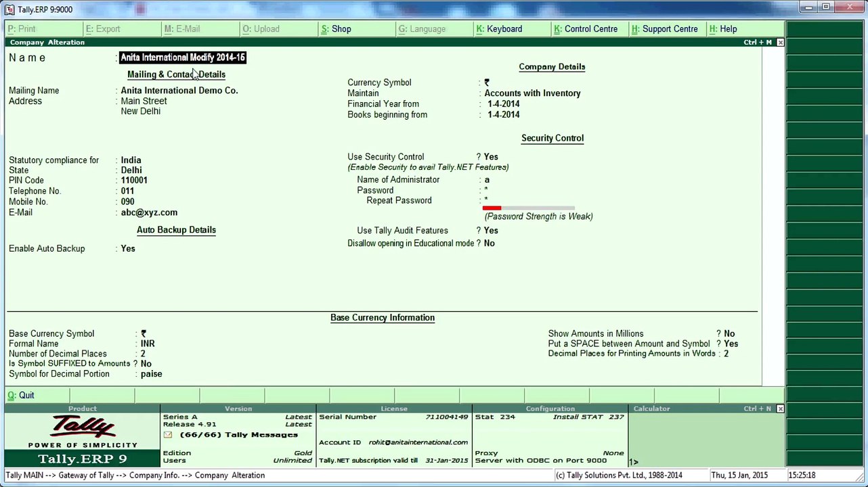The image size is (868, 487).
Task: Click the password strength indicator bar
Action: click(528, 208)
